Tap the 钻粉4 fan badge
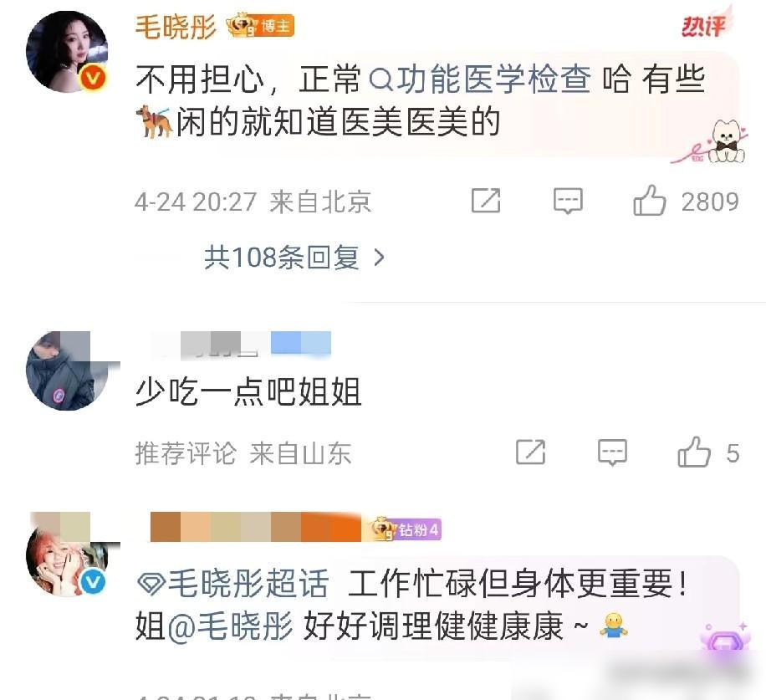766x700 pixels. (406, 529)
